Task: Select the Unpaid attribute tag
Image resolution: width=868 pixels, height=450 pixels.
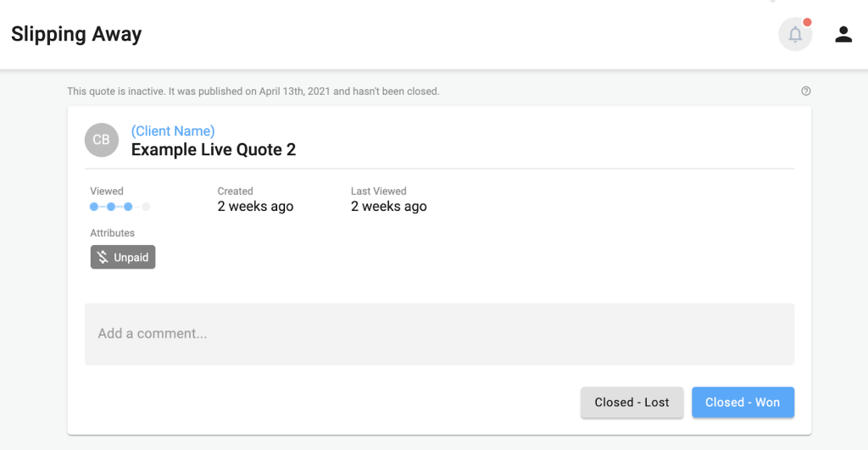Action: pyautogui.click(x=123, y=258)
